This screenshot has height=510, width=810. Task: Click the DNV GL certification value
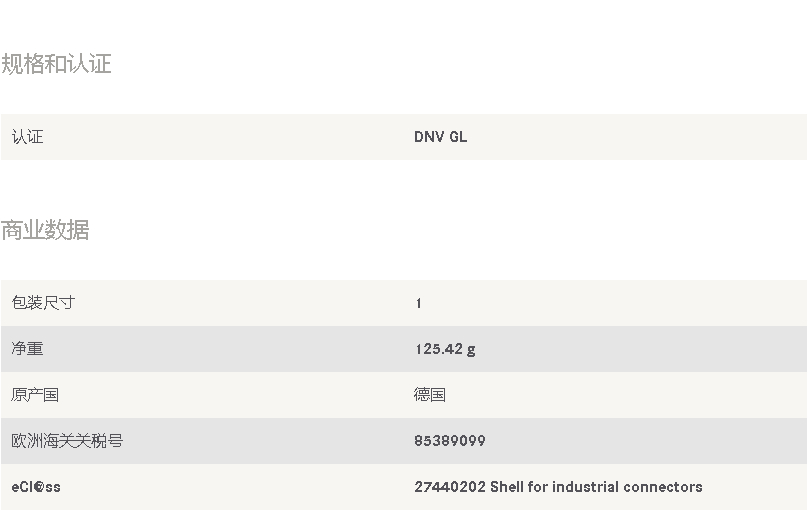(x=441, y=137)
